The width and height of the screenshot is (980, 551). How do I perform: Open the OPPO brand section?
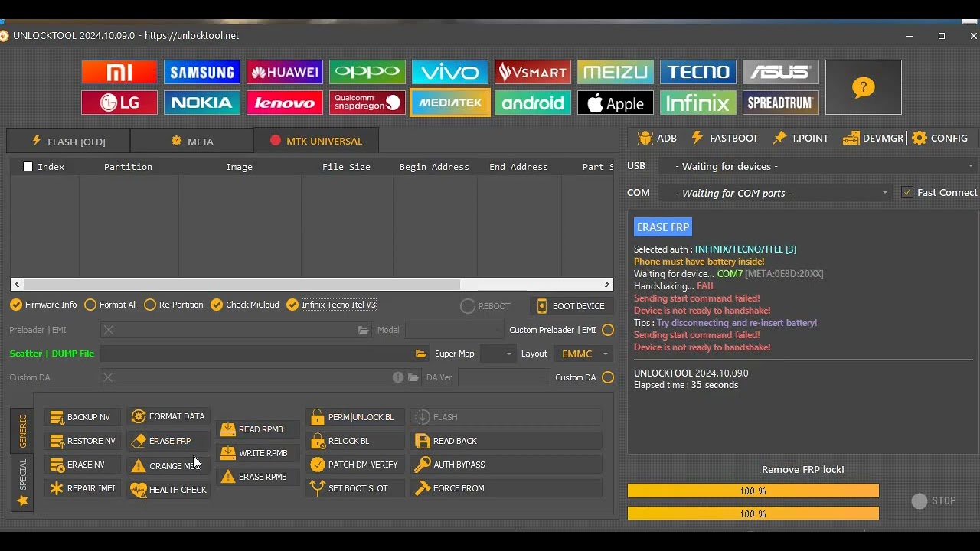tap(367, 72)
